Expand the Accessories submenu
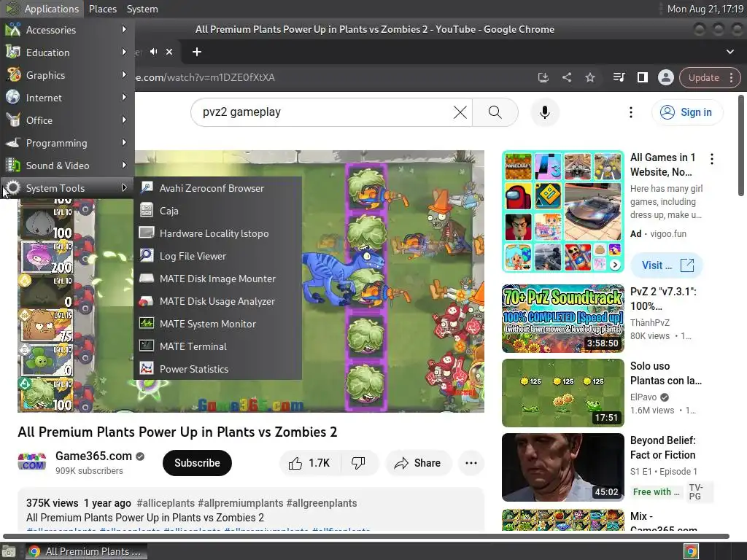Viewport: 747px width, 560px height. click(67, 29)
